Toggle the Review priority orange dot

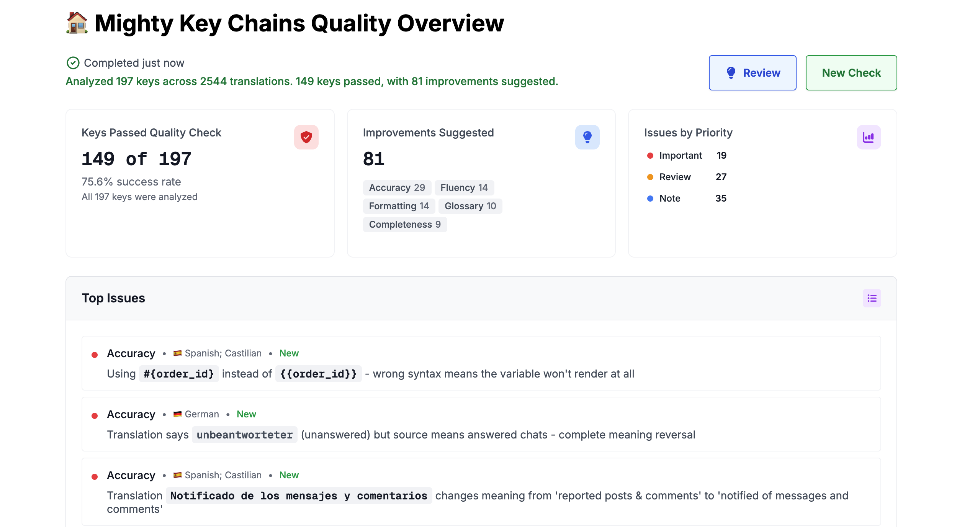coord(650,177)
